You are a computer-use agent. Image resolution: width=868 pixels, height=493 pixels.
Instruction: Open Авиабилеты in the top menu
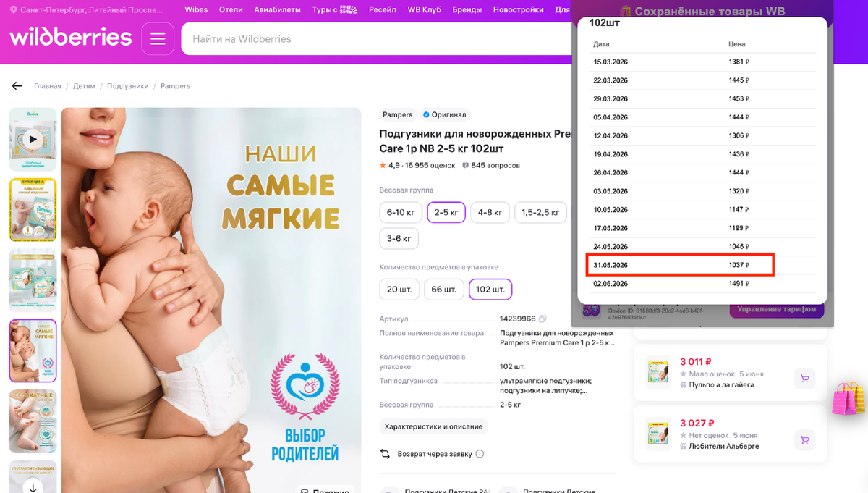tap(278, 10)
